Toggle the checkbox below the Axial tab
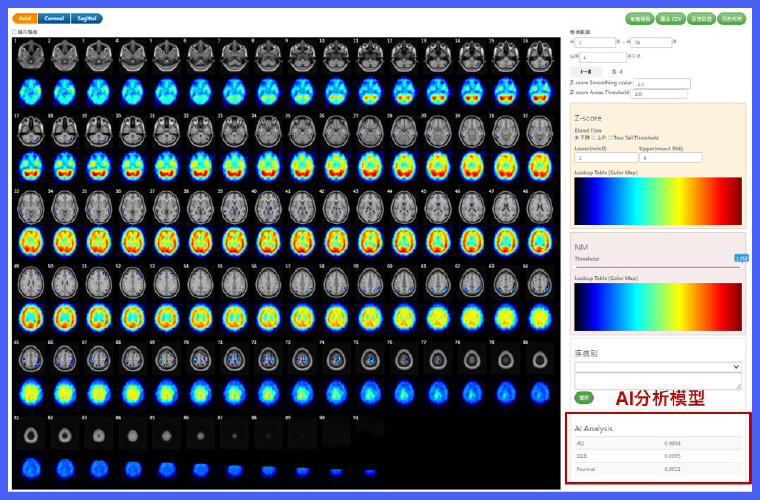Viewport: 760px width, 500px height. click(x=15, y=32)
